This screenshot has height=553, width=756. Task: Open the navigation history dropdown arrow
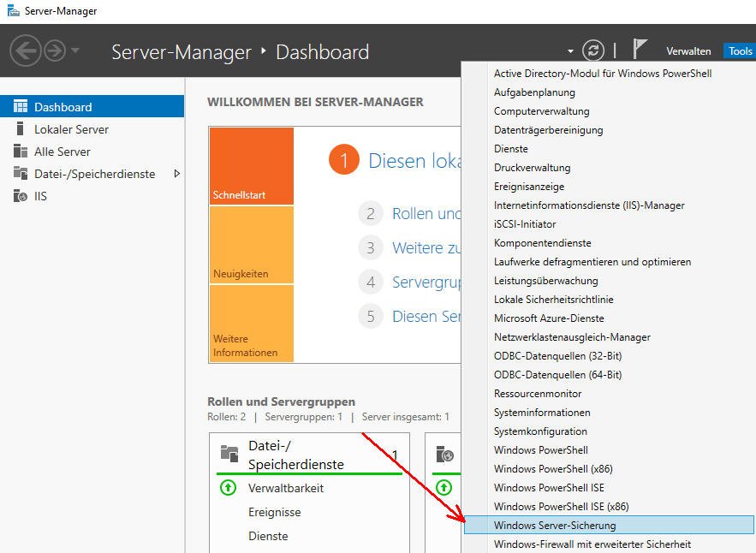(75, 51)
